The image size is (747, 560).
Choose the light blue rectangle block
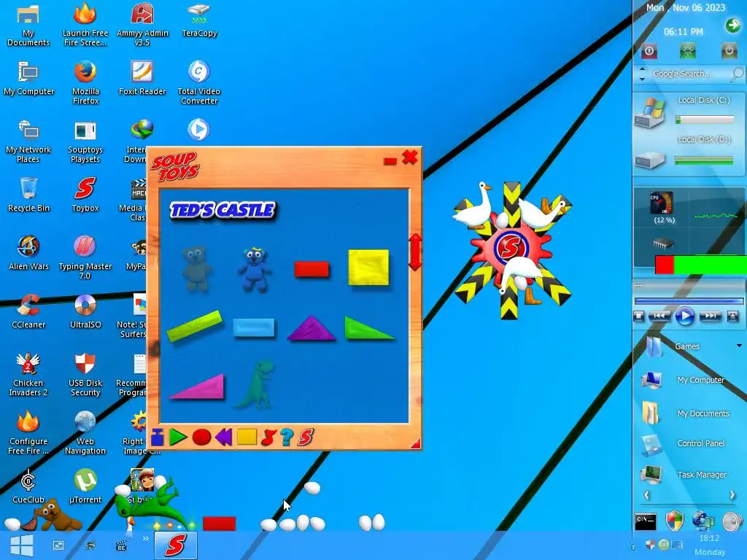253,328
